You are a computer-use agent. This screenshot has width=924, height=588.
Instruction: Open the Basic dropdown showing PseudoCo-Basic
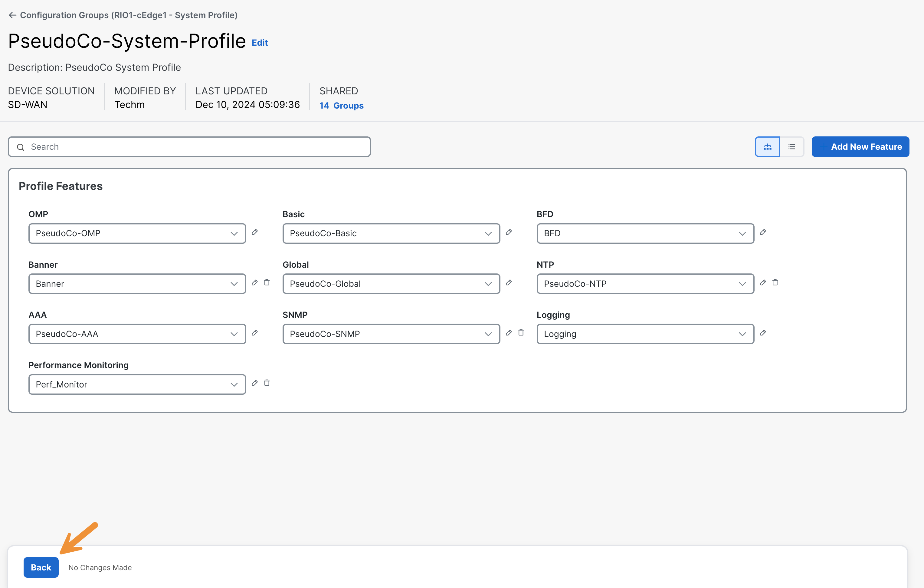point(392,234)
